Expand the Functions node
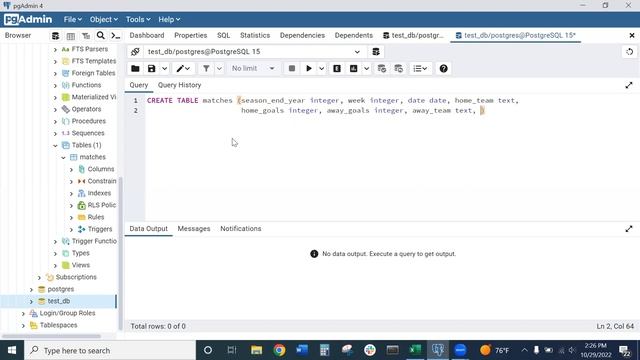The height and width of the screenshot is (360, 640). coord(55,85)
